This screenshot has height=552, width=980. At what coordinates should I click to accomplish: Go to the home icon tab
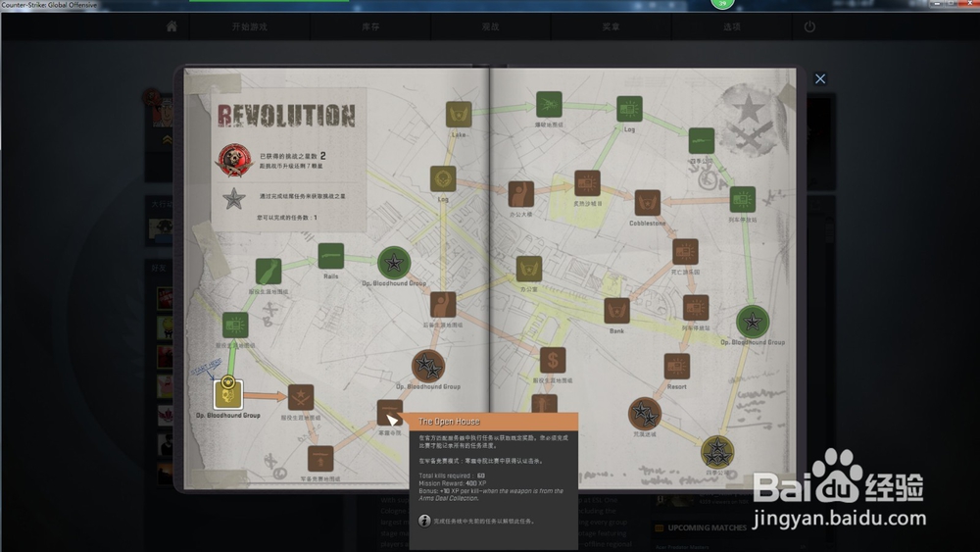tap(171, 26)
